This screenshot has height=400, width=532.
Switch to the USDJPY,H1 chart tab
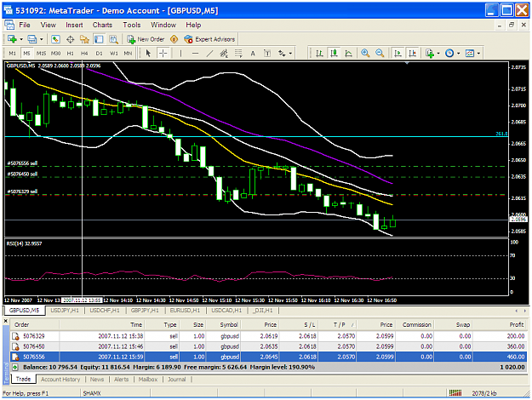pos(65,311)
